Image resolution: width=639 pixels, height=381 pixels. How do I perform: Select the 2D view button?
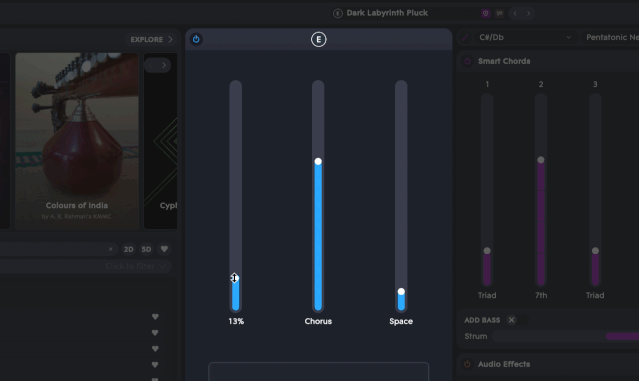[128, 249]
